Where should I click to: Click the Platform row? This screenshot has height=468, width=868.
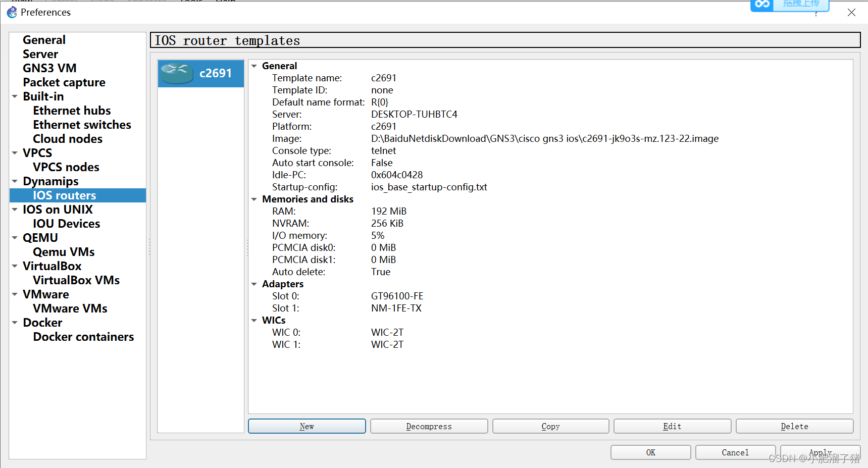point(550,127)
